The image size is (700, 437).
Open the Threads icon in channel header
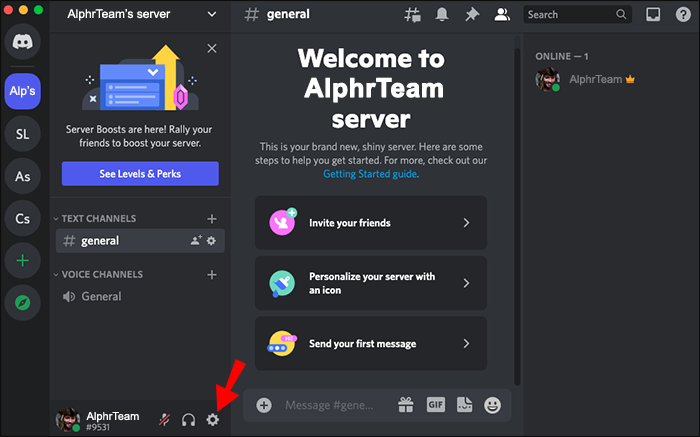pyautogui.click(x=412, y=15)
